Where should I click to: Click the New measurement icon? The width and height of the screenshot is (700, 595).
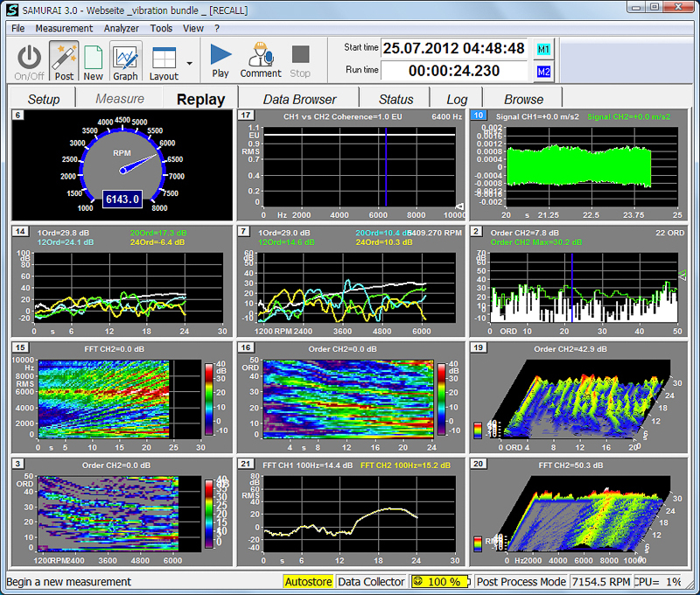click(94, 58)
